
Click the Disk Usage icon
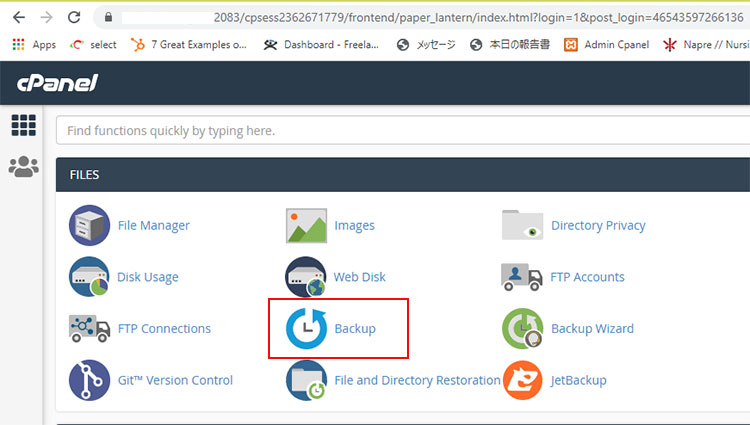[x=89, y=277]
